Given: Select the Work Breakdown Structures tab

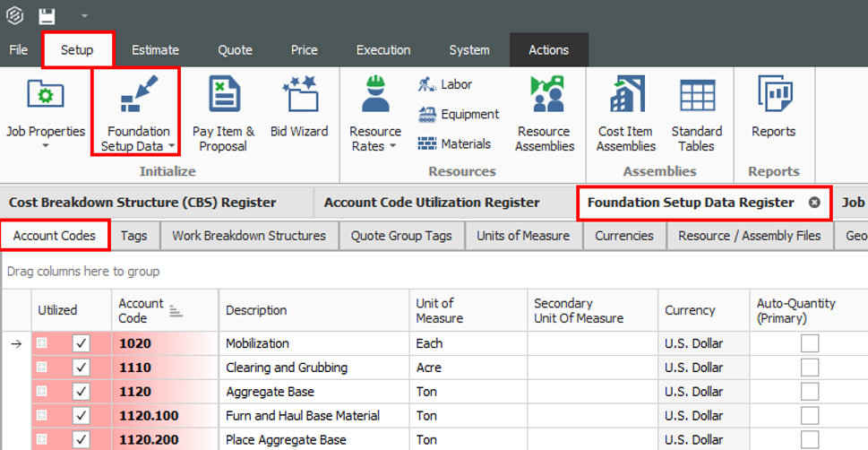Looking at the screenshot, I should tap(249, 236).
